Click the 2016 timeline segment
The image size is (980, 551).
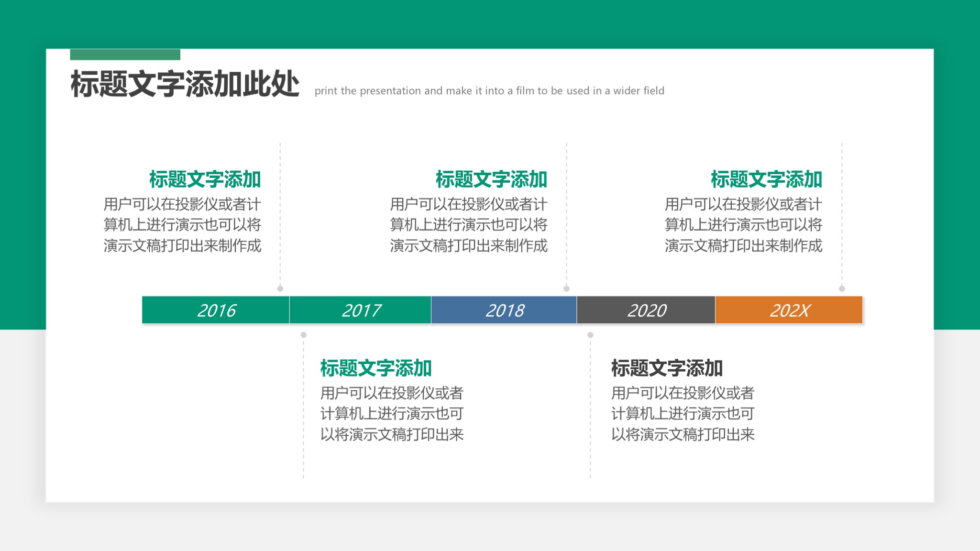216,310
